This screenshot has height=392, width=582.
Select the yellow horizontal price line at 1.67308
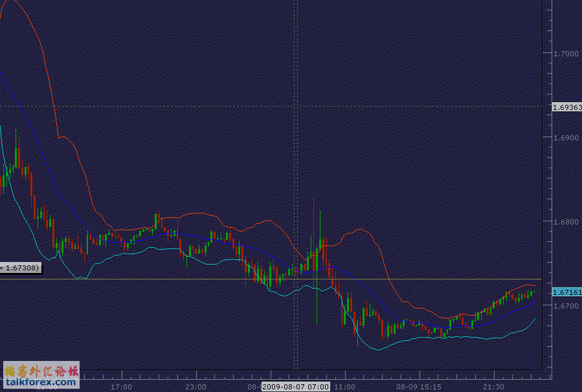tap(271, 279)
